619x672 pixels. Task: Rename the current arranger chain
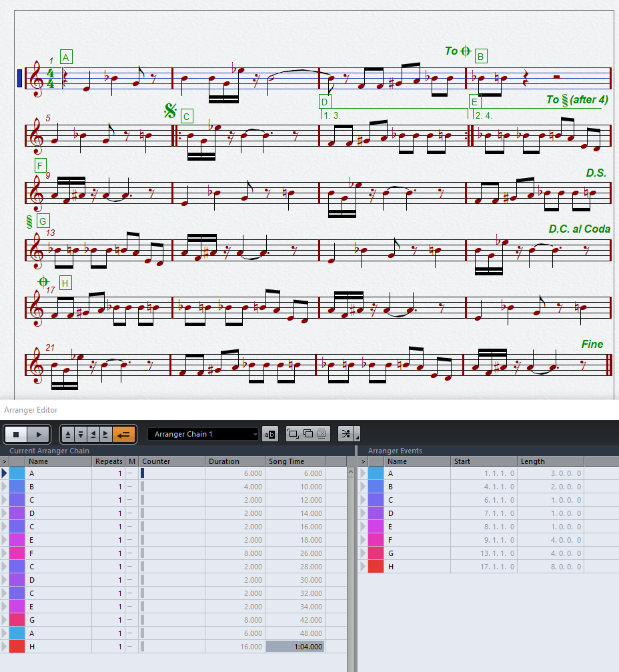[270, 434]
